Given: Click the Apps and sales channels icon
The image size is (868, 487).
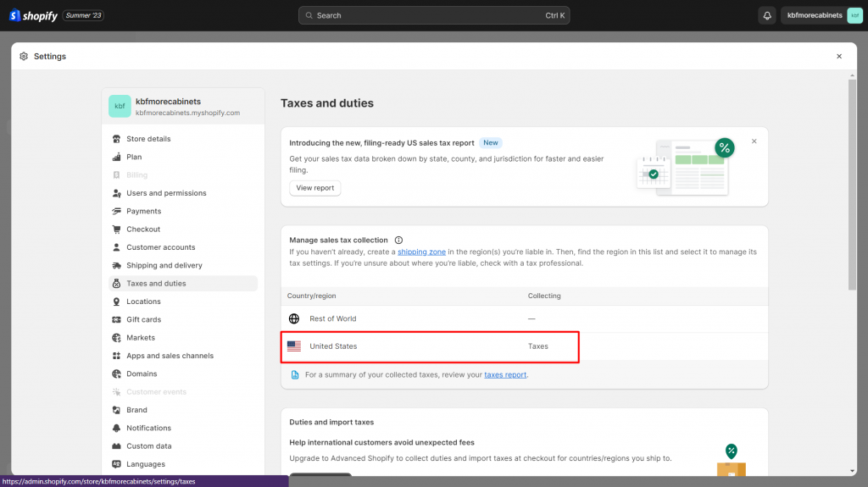Looking at the screenshot, I should 116,356.
